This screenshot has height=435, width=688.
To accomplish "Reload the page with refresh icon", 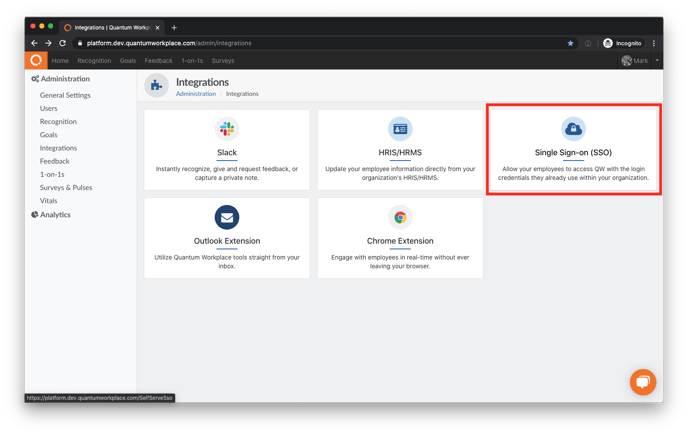I will [x=62, y=43].
